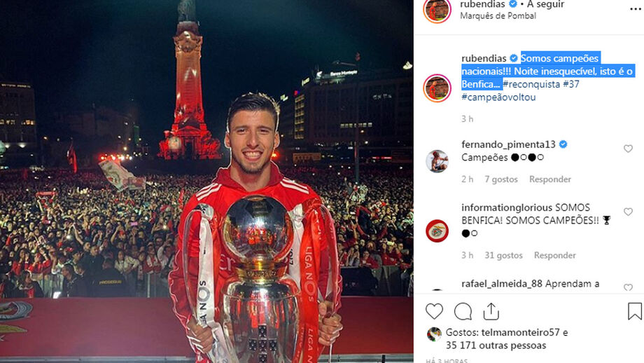View fernando_pimenta13 avatar

point(437,161)
